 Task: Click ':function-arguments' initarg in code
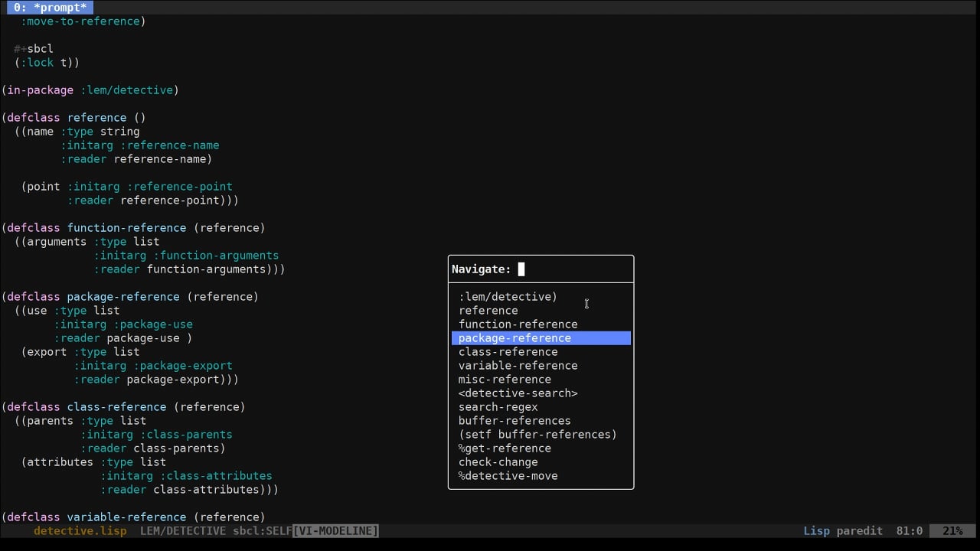click(x=216, y=256)
